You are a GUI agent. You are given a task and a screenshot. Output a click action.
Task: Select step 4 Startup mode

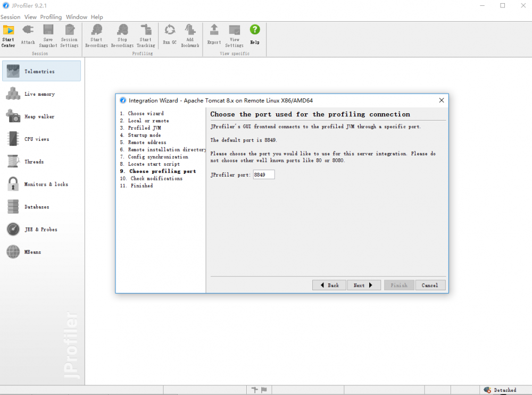coord(140,135)
